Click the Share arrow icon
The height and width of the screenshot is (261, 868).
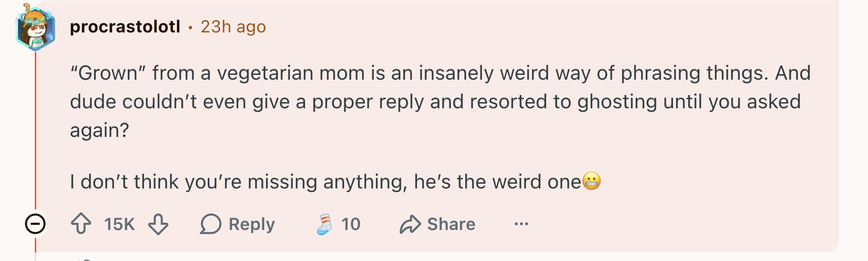(410, 224)
